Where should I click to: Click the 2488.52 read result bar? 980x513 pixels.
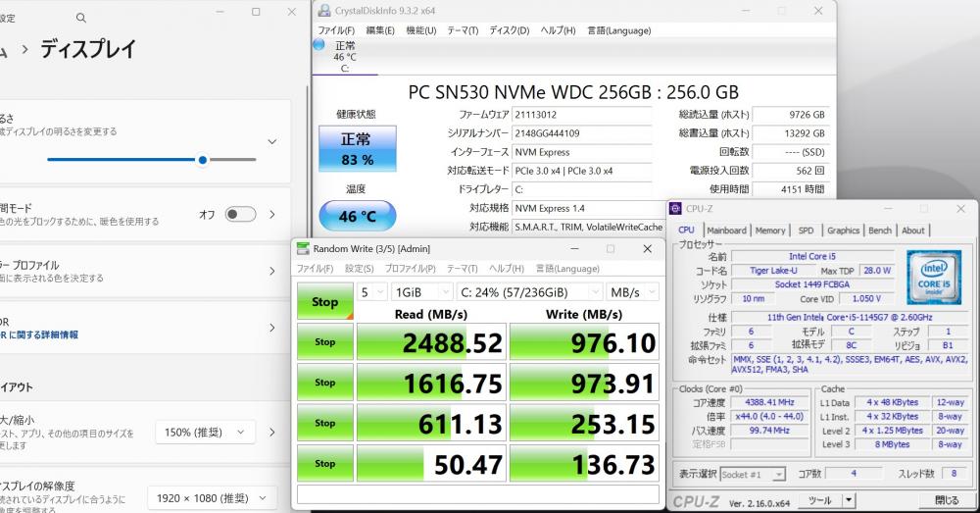430,342
